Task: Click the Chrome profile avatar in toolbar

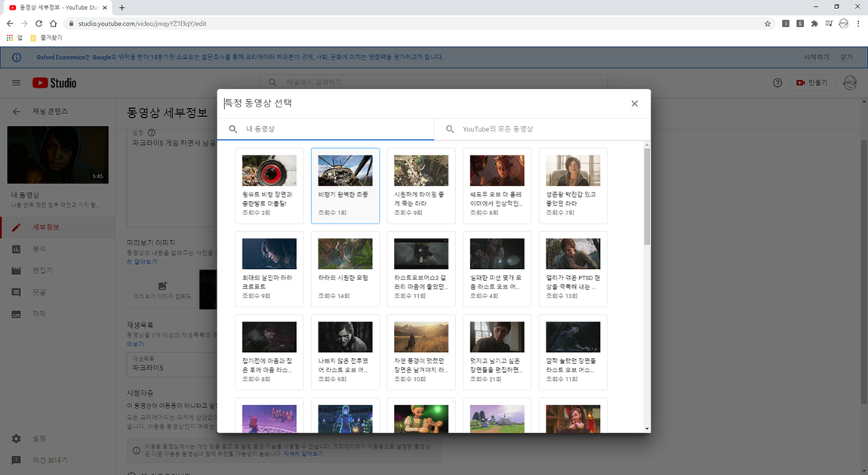Action: click(844, 23)
